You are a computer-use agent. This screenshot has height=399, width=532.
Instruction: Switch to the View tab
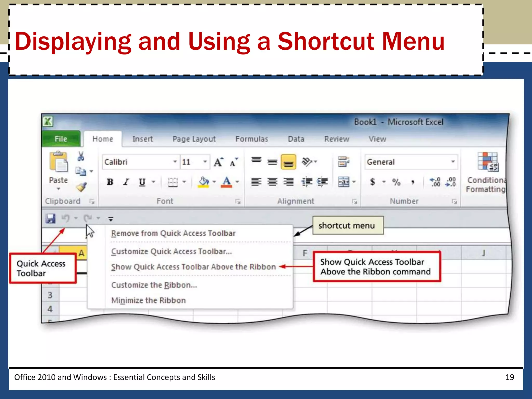pos(377,139)
